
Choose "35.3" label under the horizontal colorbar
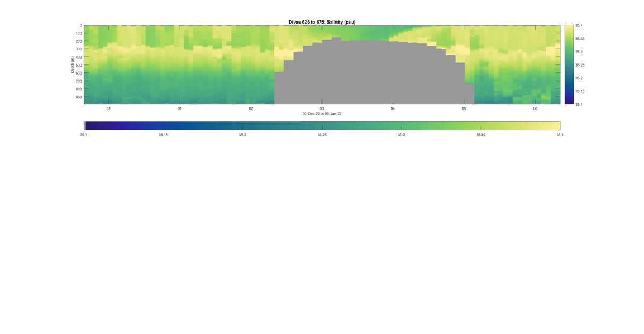[401, 135]
